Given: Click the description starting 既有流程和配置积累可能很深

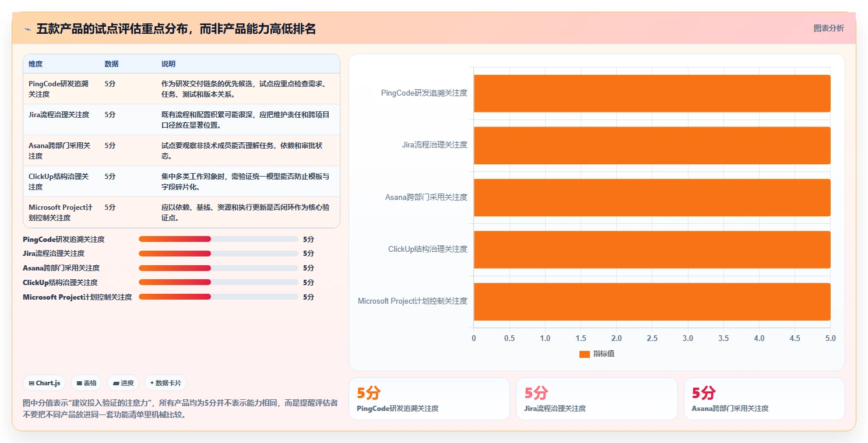Looking at the screenshot, I should 245,119.
